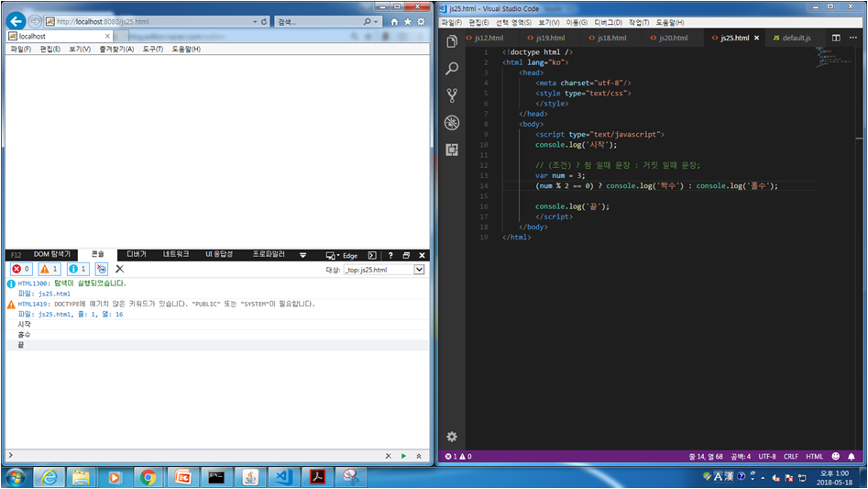Click IE search magnifier icon
The width and height of the screenshot is (868, 489).
click(367, 22)
